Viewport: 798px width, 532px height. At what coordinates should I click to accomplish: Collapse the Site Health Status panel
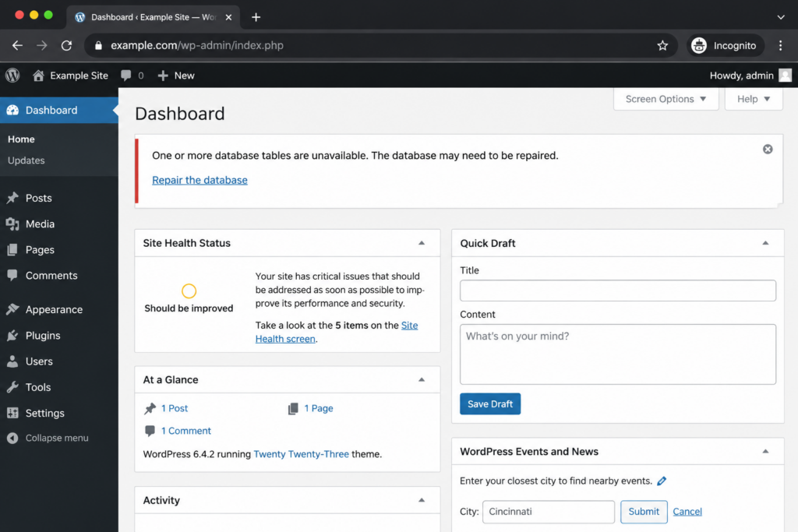pyautogui.click(x=422, y=243)
